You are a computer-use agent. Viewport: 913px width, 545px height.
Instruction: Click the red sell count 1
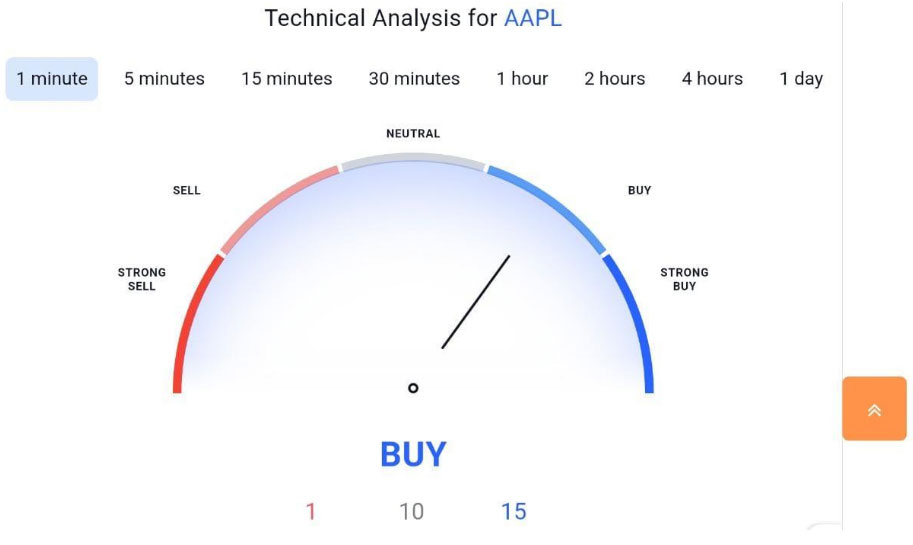coord(311,512)
